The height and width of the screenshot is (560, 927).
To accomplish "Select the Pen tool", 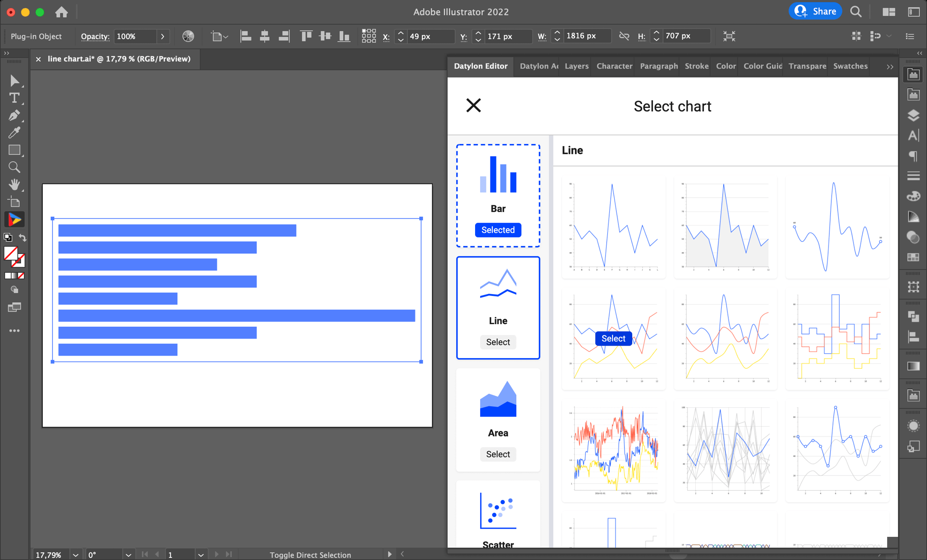I will click(14, 115).
